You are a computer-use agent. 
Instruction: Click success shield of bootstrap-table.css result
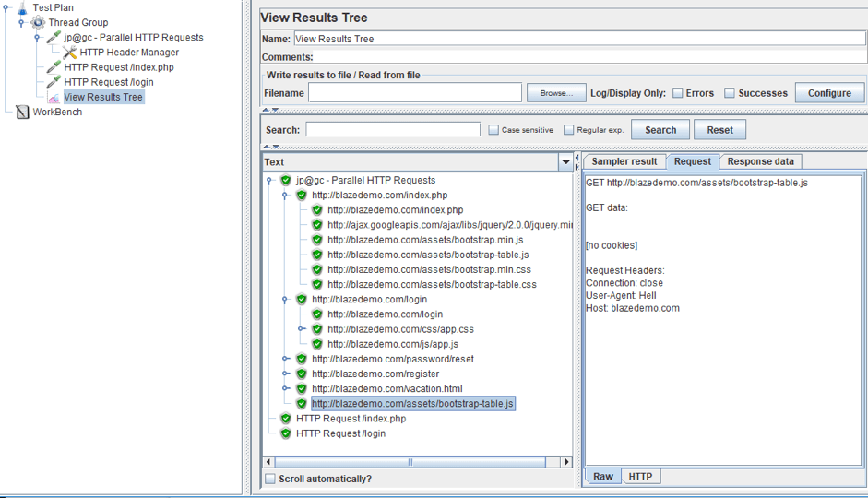[x=317, y=285]
